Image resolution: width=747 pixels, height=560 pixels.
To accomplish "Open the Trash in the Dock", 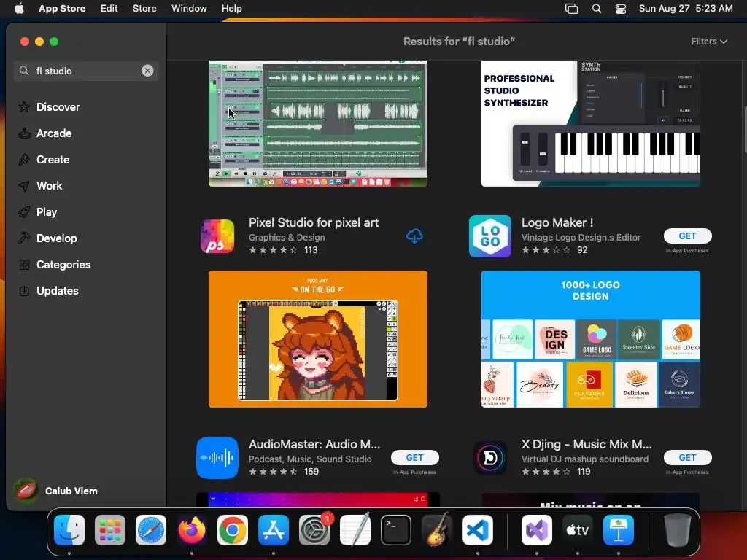I will pyautogui.click(x=678, y=530).
